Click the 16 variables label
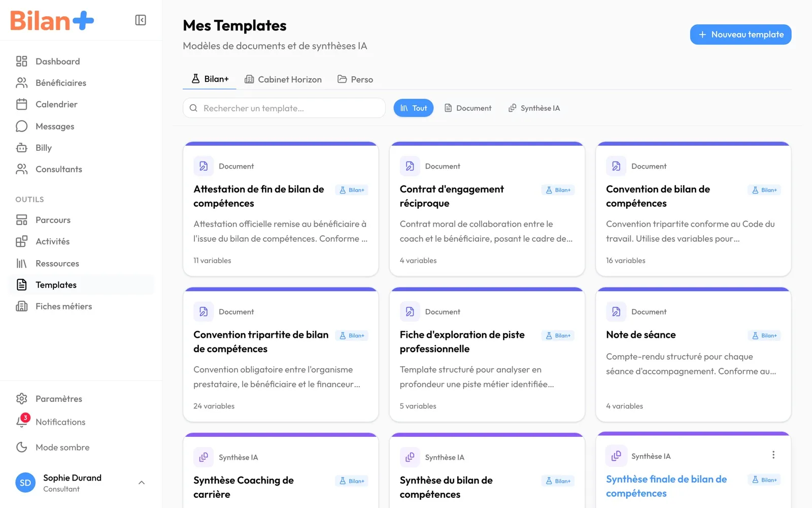 point(626,260)
